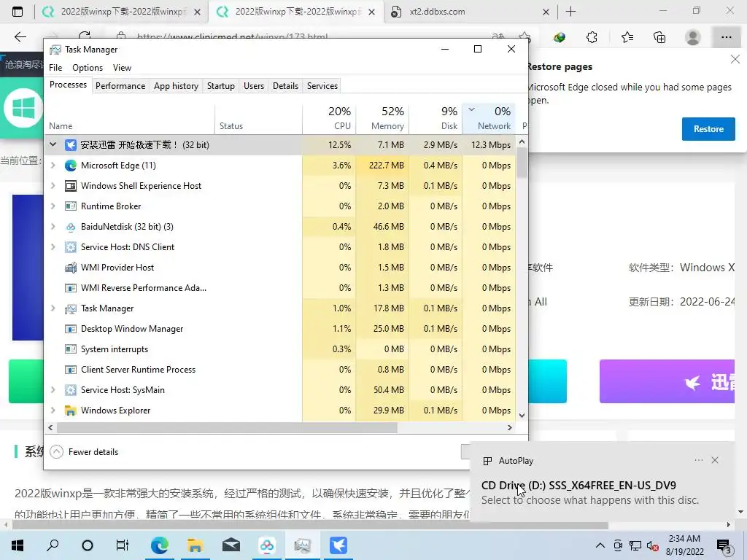Screen dimensions: 747x560
Task: Open the Mail app from the taskbar
Action: pos(231,545)
